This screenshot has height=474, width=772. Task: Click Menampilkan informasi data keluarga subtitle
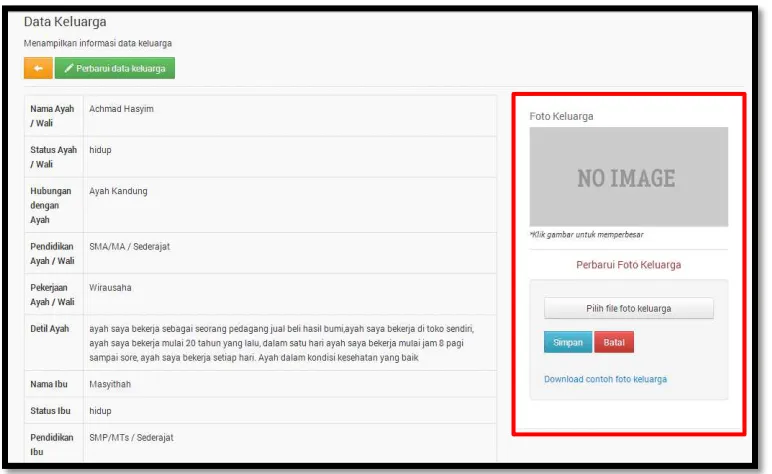(97, 43)
